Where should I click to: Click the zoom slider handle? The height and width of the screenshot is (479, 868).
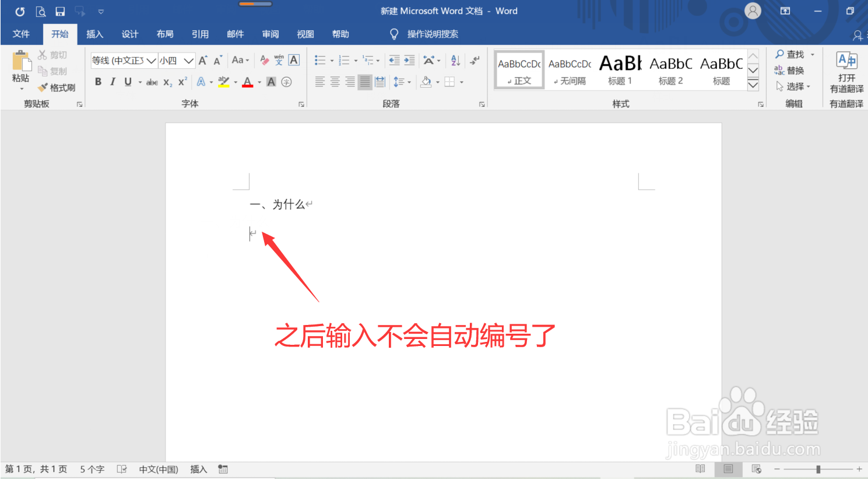pos(818,469)
